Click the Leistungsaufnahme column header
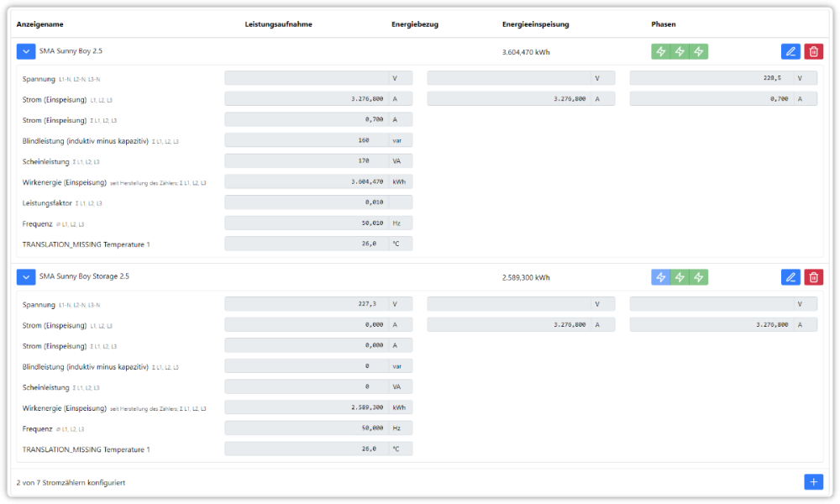The width and height of the screenshot is (840, 504). [x=278, y=24]
